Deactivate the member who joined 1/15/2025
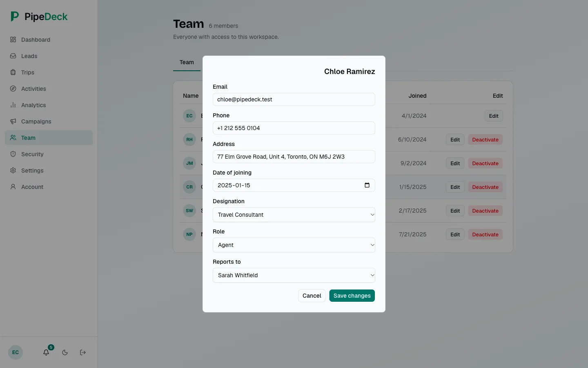This screenshot has width=588, height=368. click(485, 187)
